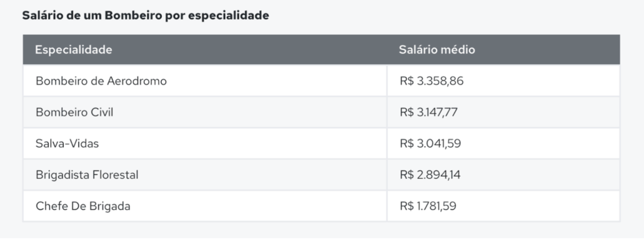Click the salary value R$ 3.358,86
Viewport: 644px width, 240px height.
(431, 81)
